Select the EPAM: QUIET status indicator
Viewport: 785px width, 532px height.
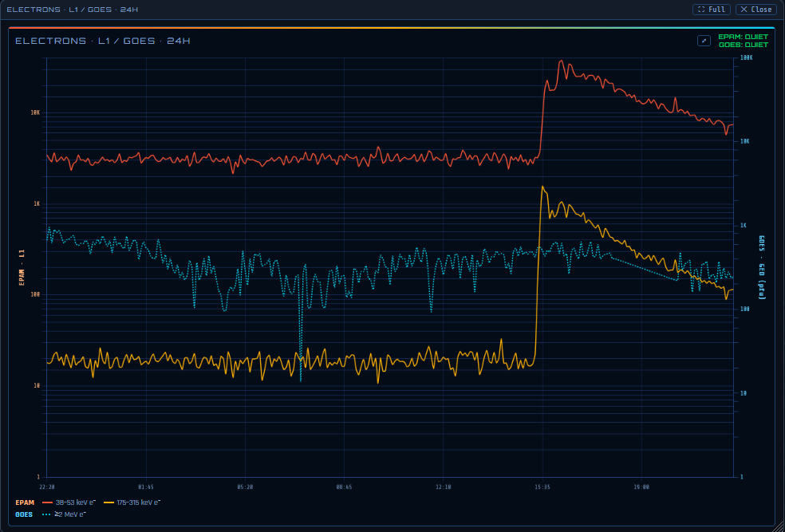[743, 37]
